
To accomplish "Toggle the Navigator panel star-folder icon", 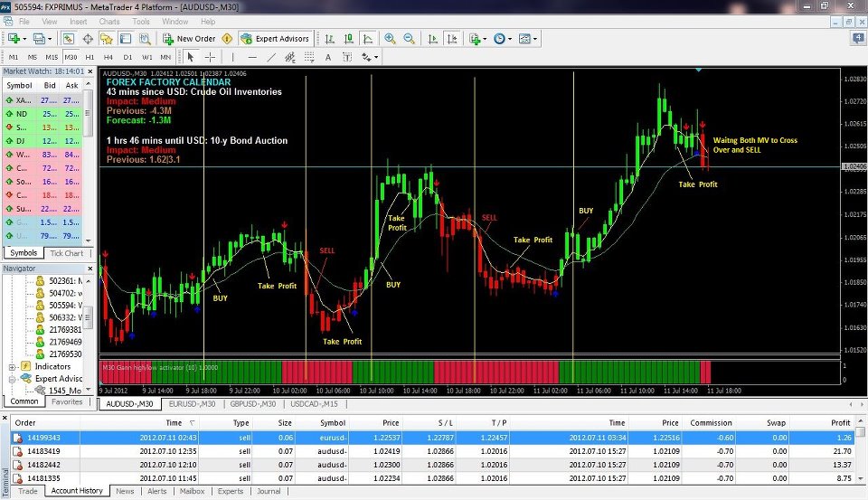I will click(107, 39).
